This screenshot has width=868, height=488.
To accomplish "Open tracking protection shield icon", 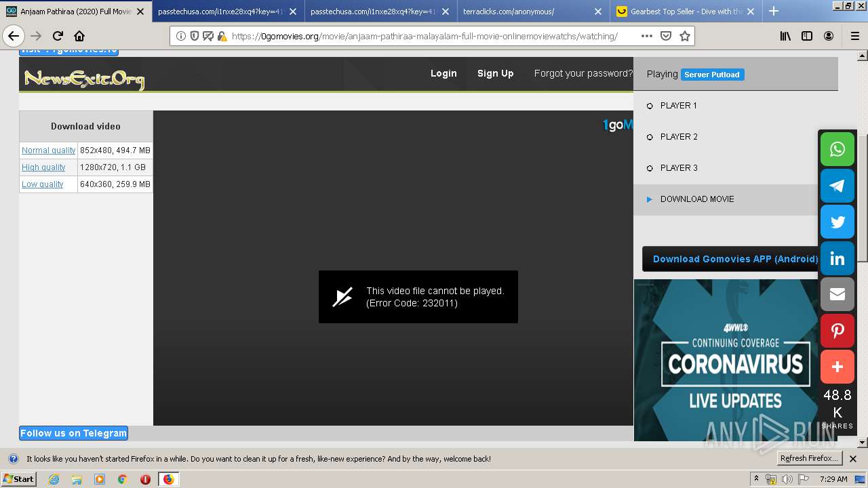I will [x=195, y=36].
